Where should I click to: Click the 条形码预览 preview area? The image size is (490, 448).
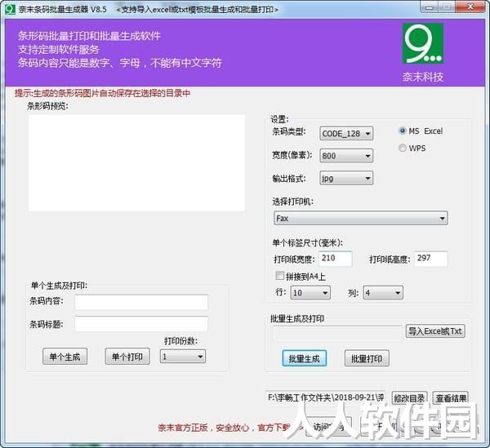(x=136, y=162)
